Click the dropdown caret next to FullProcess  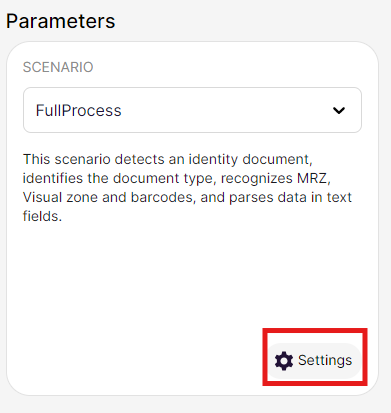tap(339, 110)
